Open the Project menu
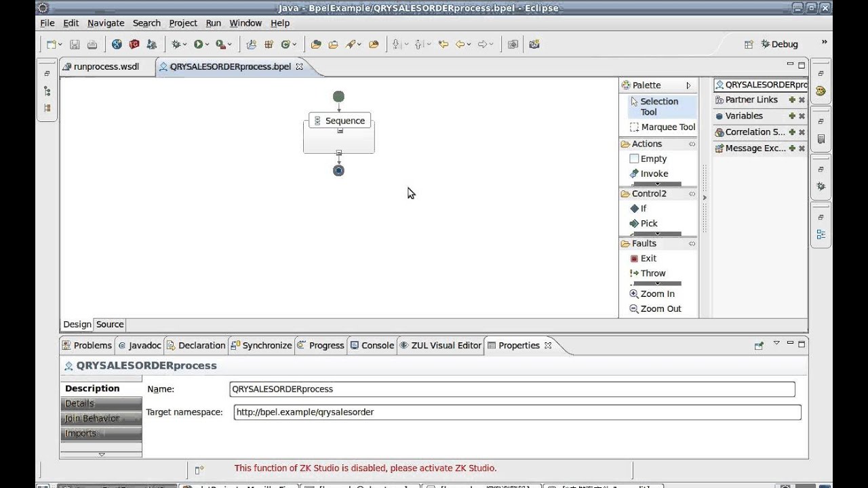The image size is (868, 488). point(183,23)
